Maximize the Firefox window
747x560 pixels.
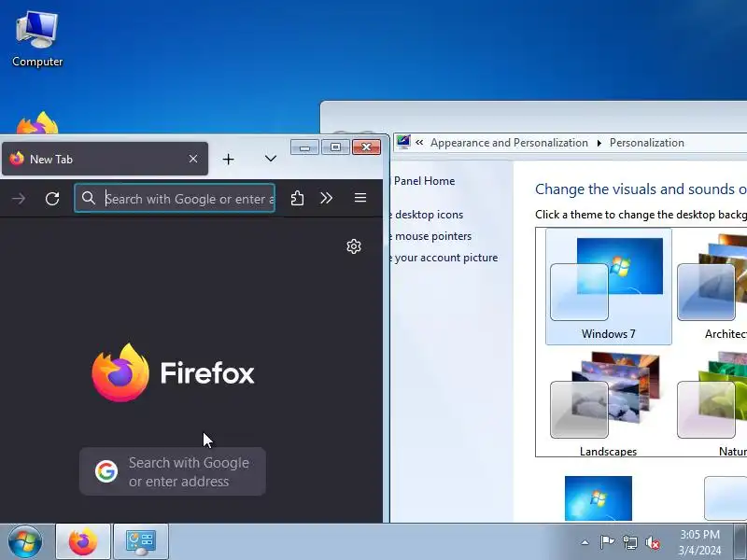tap(335, 147)
